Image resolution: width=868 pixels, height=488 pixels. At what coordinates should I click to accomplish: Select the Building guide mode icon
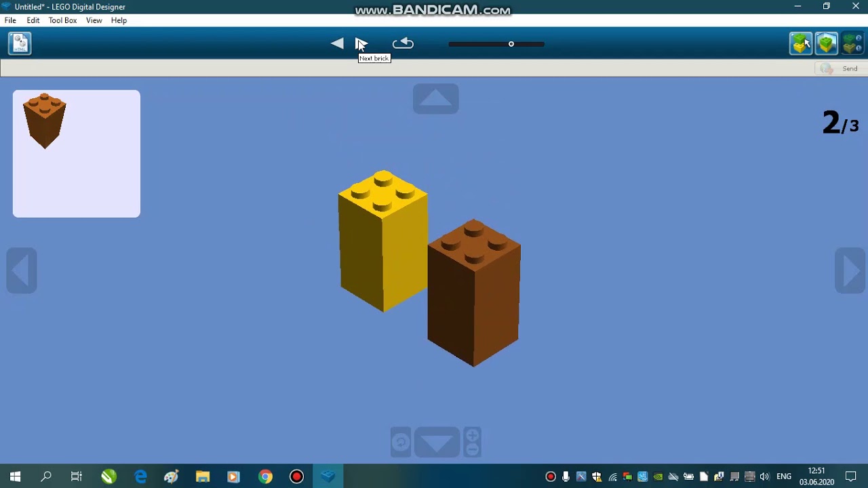[852, 43]
